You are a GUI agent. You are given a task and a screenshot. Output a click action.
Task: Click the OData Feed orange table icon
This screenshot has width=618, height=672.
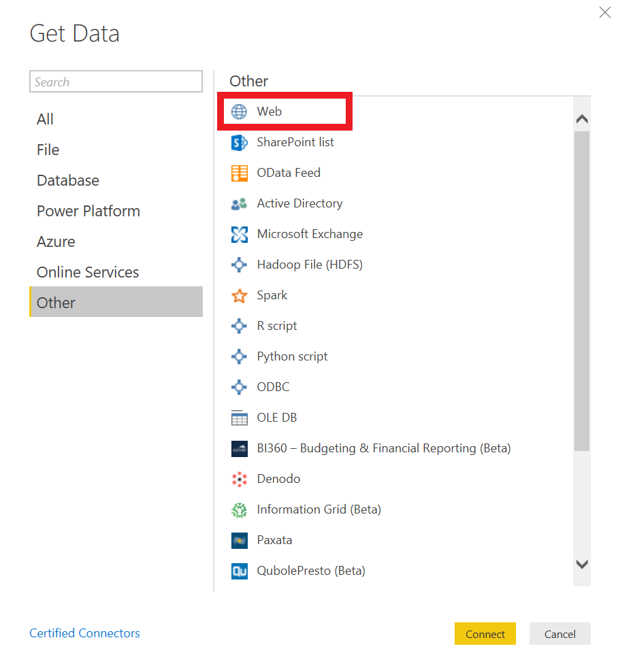[239, 173]
